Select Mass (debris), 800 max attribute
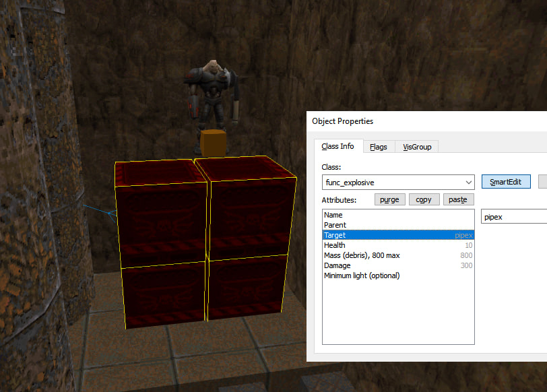Image resolution: width=547 pixels, height=392 pixels. [x=397, y=255]
